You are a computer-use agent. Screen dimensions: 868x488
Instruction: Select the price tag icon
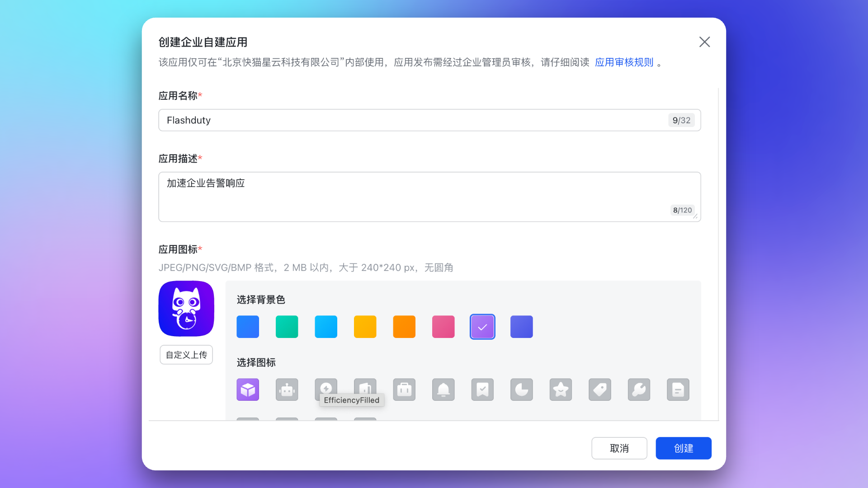click(x=599, y=389)
